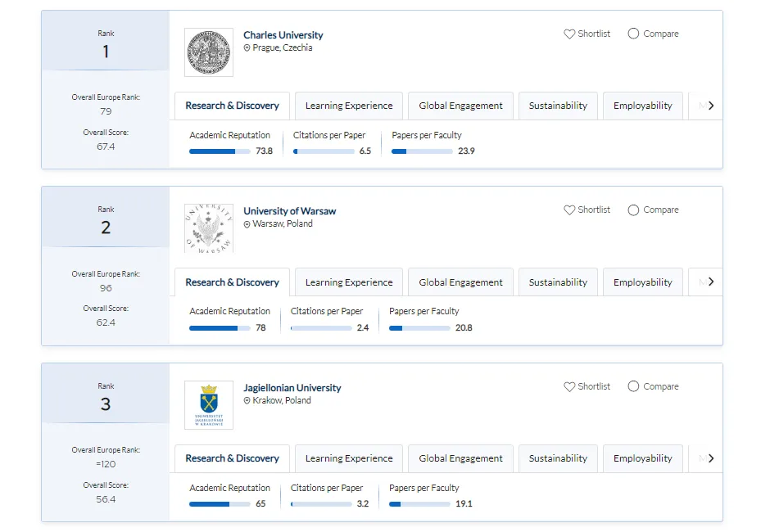Image resolution: width=761 pixels, height=532 pixels.
Task: Open the Charles University seal logo
Action: click(209, 52)
